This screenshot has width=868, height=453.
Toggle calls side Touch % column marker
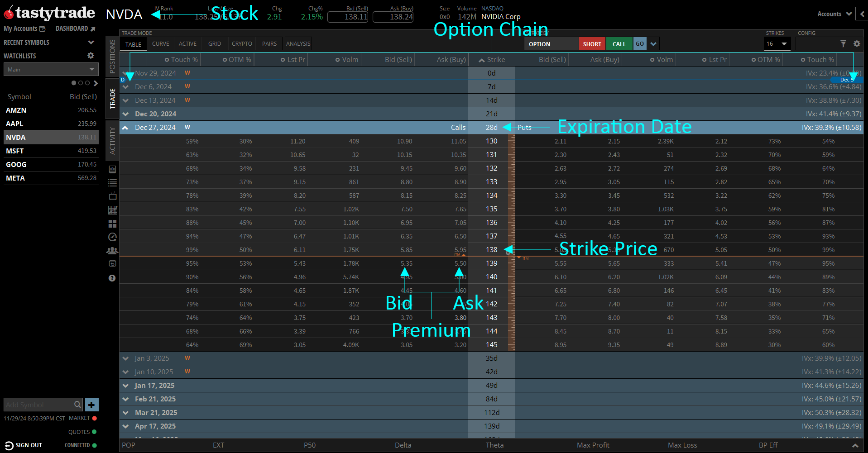[x=167, y=60]
